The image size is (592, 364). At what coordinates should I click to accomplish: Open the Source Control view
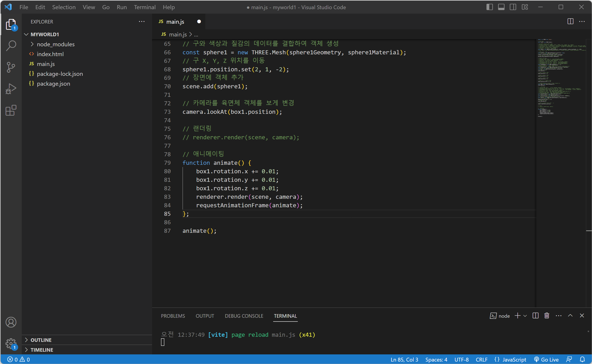click(x=11, y=67)
